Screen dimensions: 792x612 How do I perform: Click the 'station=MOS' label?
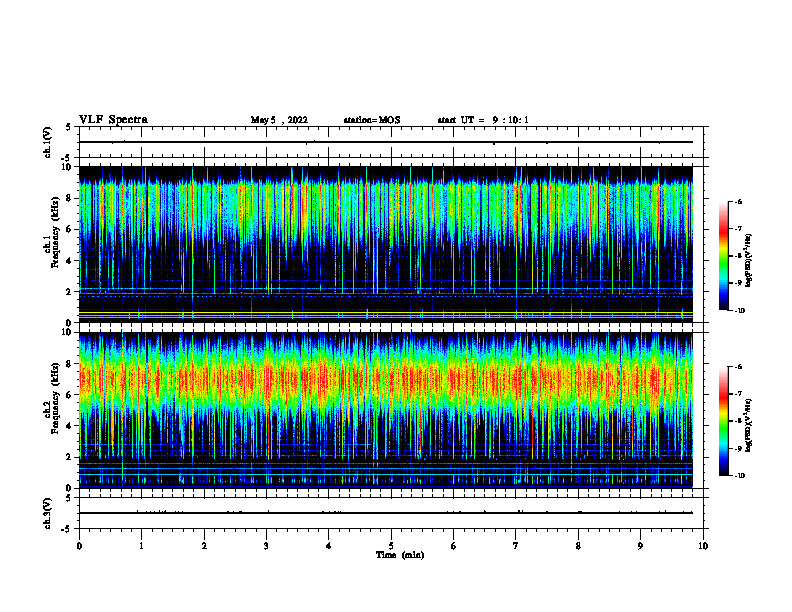point(372,120)
